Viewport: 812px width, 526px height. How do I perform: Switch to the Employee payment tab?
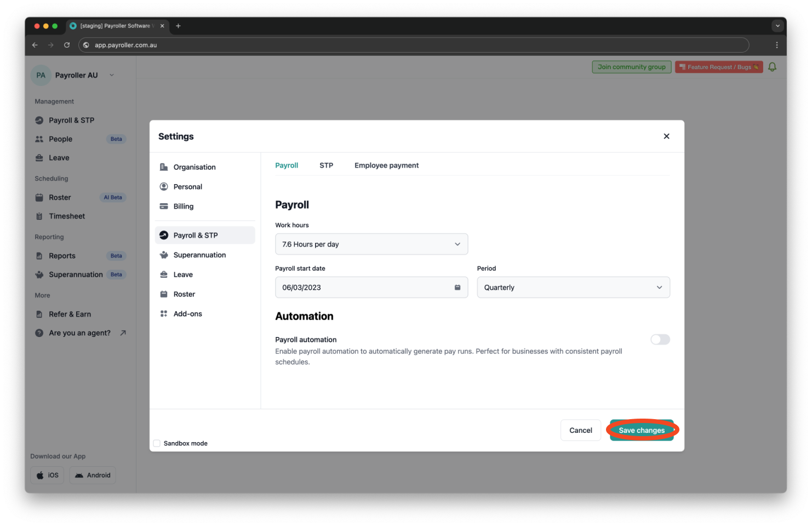coord(386,165)
